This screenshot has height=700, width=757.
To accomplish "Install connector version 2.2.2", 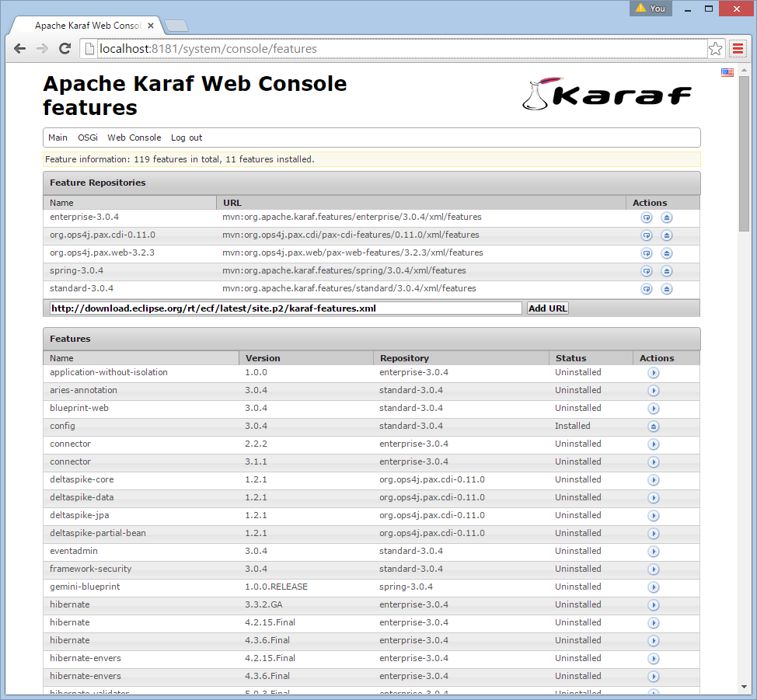I will [x=653, y=444].
